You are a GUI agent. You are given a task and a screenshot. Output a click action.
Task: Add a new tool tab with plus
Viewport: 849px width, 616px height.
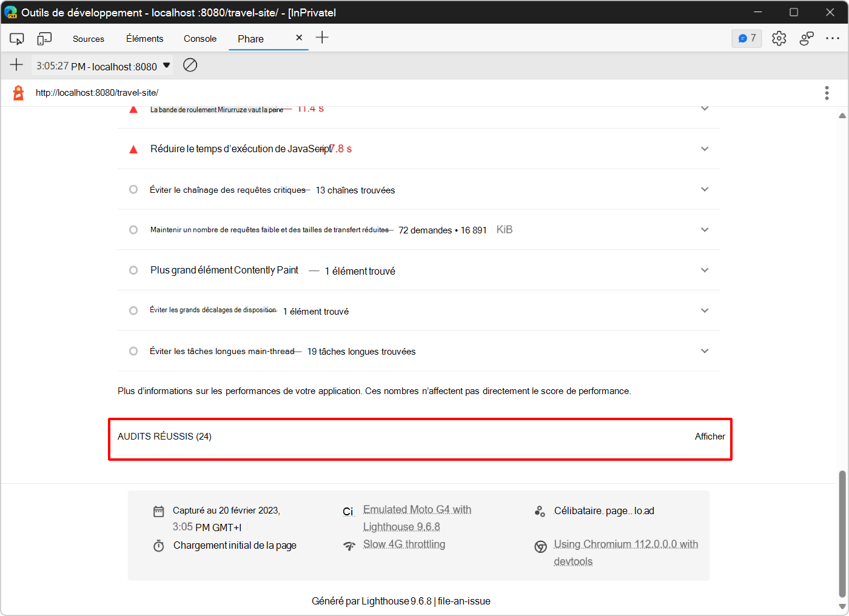pyautogui.click(x=322, y=38)
